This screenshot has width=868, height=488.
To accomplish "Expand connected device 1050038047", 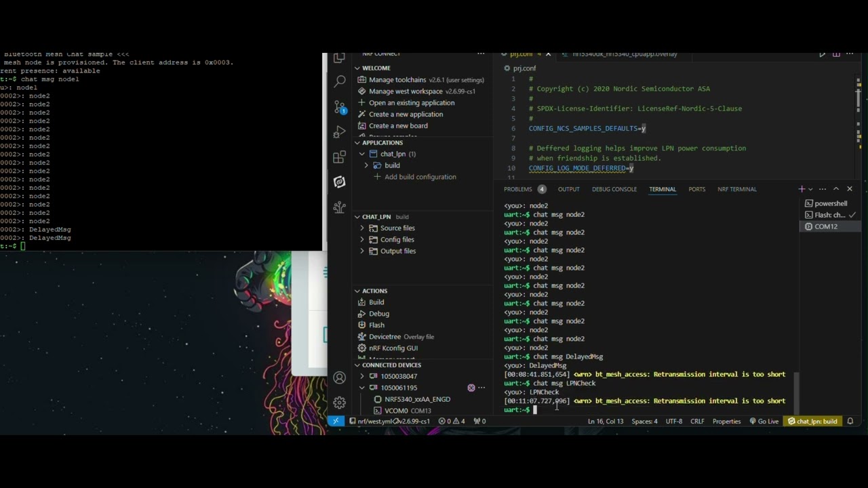I will tap(362, 376).
